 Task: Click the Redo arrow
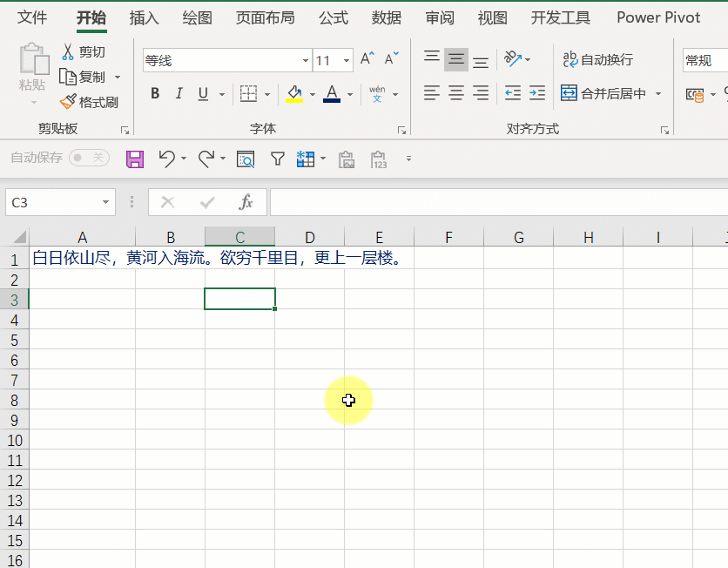click(x=206, y=159)
